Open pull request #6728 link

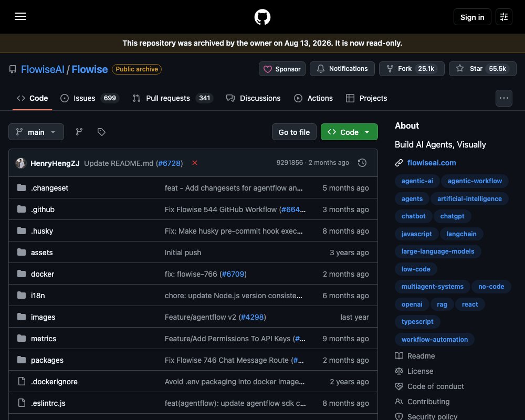(170, 163)
